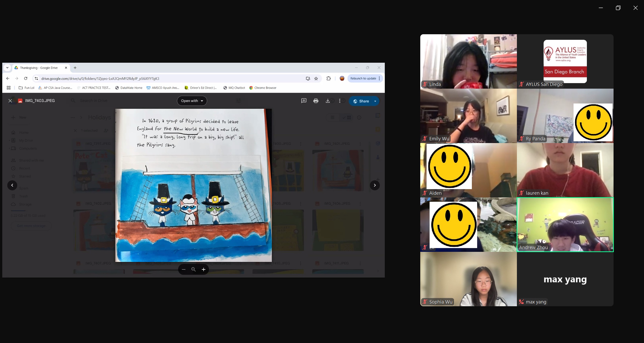Download the image with download icon
This screenshot has height=343, width=644.
(x=328, y=101)
